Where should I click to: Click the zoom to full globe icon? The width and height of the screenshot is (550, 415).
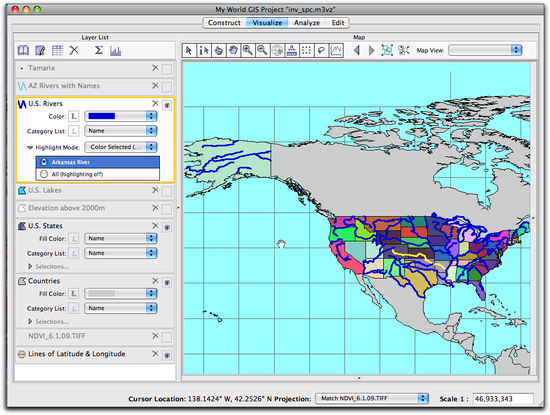(x=277, y=51)
